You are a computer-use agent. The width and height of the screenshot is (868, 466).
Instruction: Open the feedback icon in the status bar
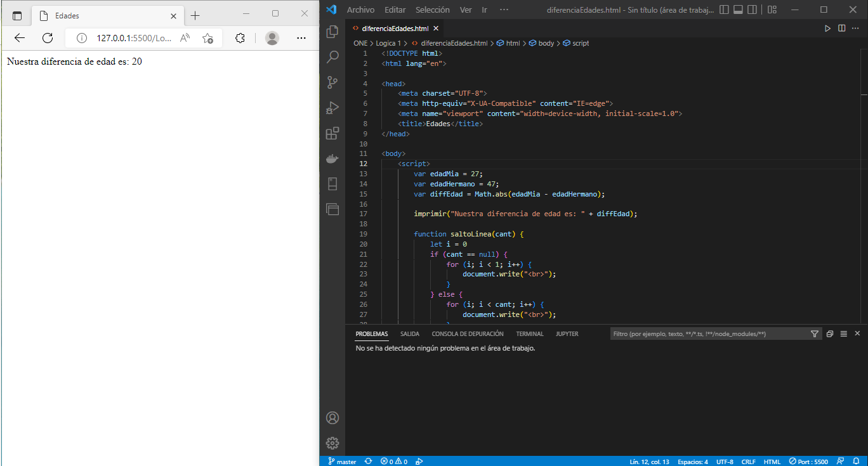(840, 462)
